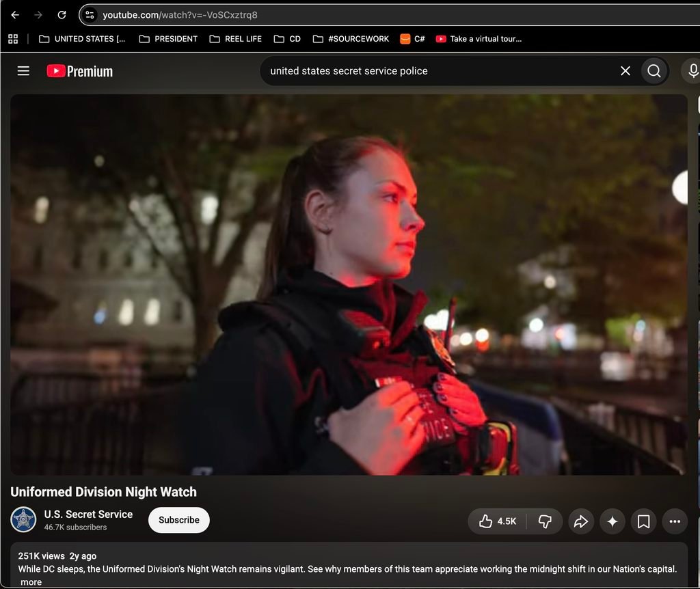
Task: Open the sparkle Ask AI button
Action: pyautogui.click(x=612, y=521)
